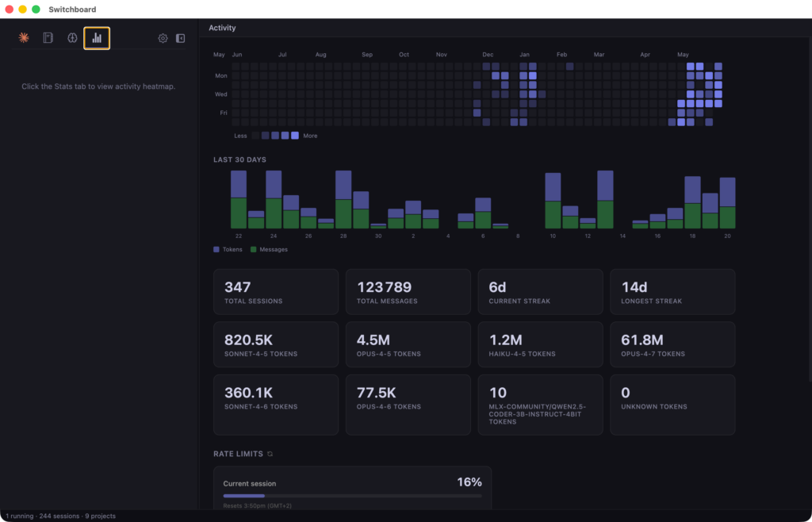Click the Total Sessions card

(276, 292)
